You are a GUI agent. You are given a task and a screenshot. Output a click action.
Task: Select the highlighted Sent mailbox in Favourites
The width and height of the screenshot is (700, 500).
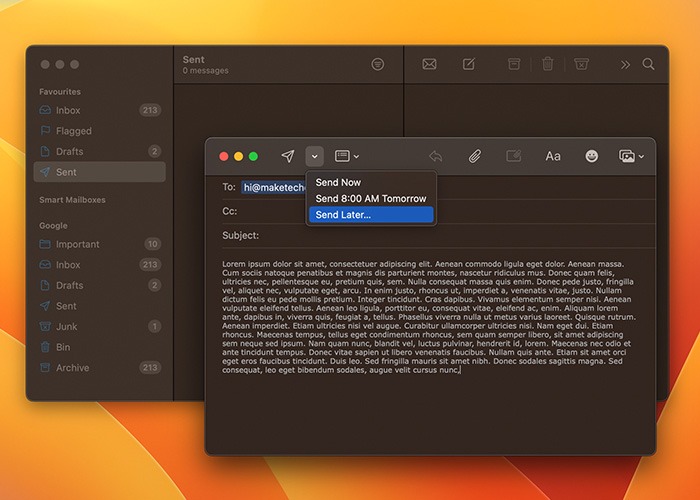pos(100,172)
